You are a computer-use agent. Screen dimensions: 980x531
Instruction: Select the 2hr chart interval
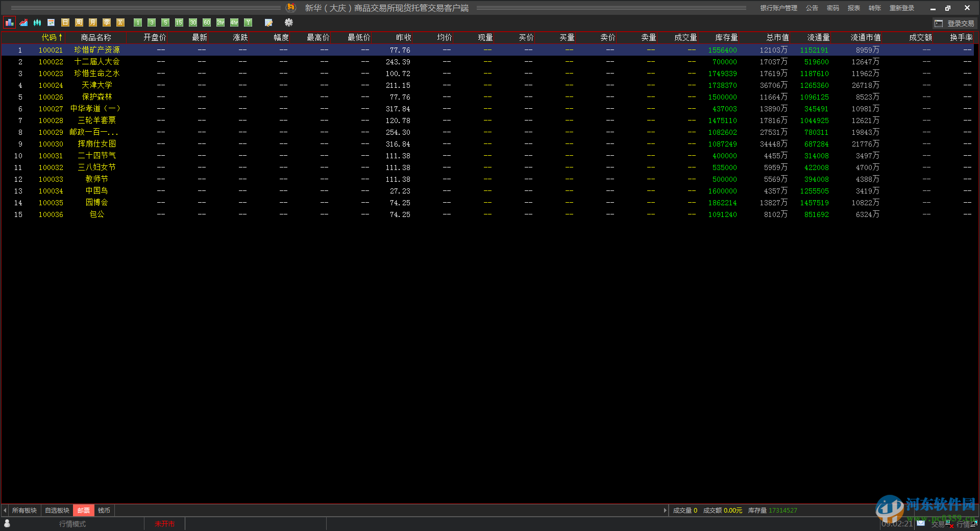pyautogui.click(x=220, y=22)
